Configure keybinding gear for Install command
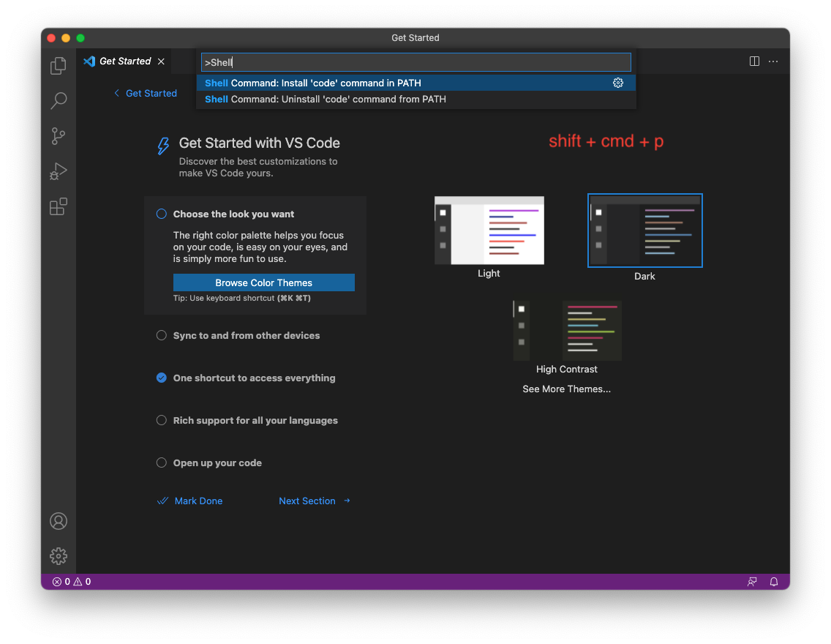The width and height of the screenshot is (831, 644). click(618, 83)
